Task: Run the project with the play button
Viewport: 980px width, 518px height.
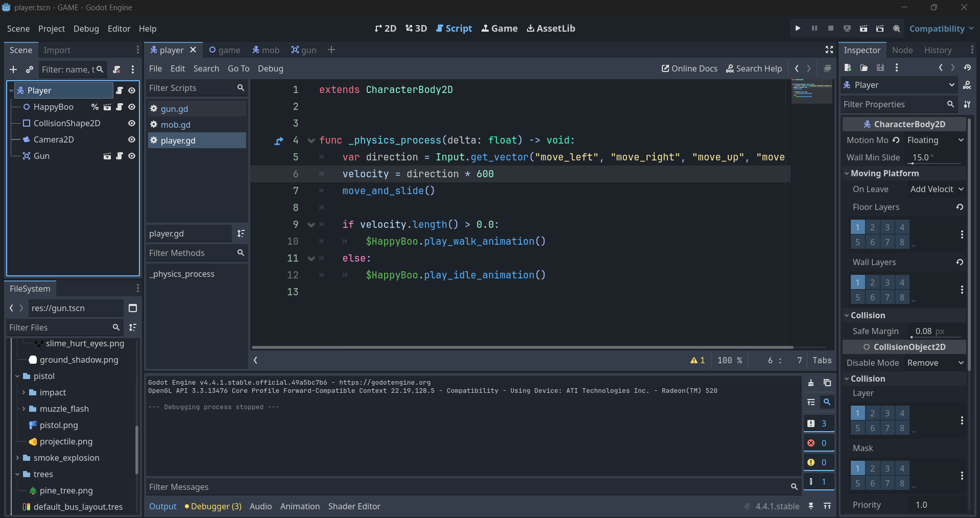Action: point(798,29)
